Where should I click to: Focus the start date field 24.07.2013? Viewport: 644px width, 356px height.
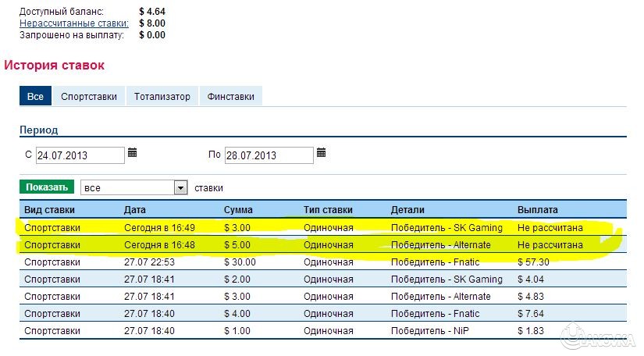[80, 155]
